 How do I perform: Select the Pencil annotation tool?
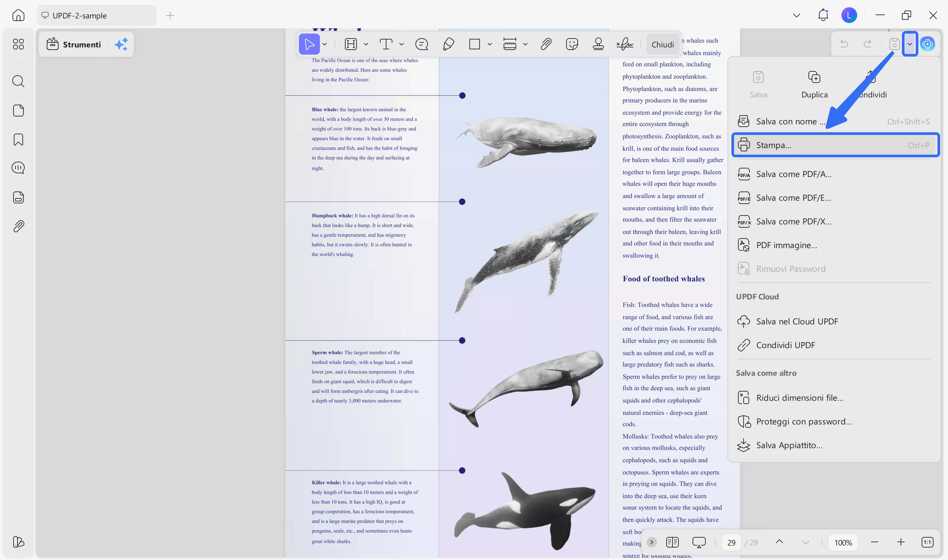[x=449, y=44]
